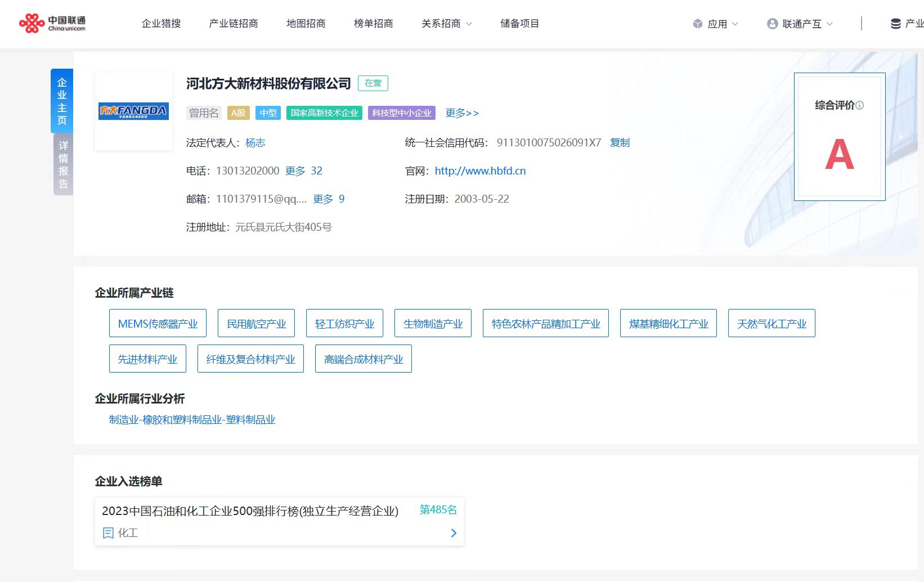Open the 产业链招商 menu item
Image resolution: width=924 pixels, height=582 pixels.
[233, 24]
